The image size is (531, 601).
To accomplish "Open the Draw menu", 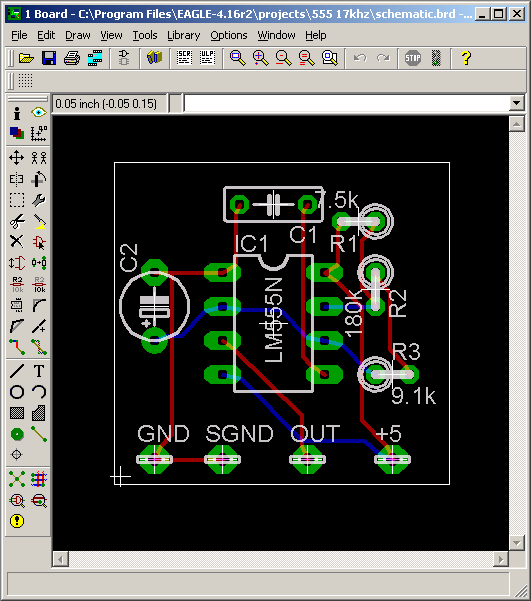I will [x=78, y=35].
